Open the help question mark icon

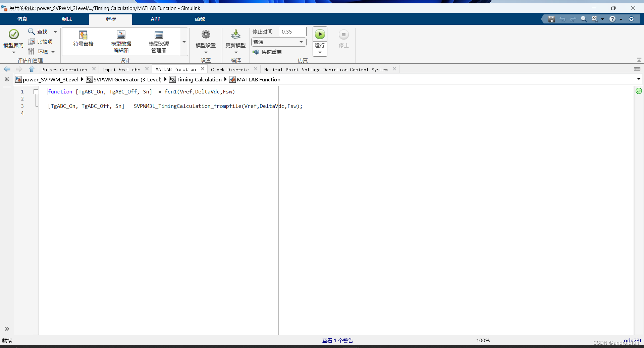(x=612, y=19)
